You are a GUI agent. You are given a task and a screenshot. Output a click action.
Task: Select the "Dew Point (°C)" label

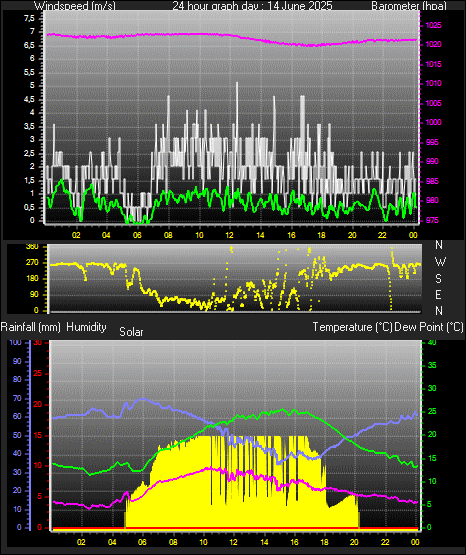429,327
